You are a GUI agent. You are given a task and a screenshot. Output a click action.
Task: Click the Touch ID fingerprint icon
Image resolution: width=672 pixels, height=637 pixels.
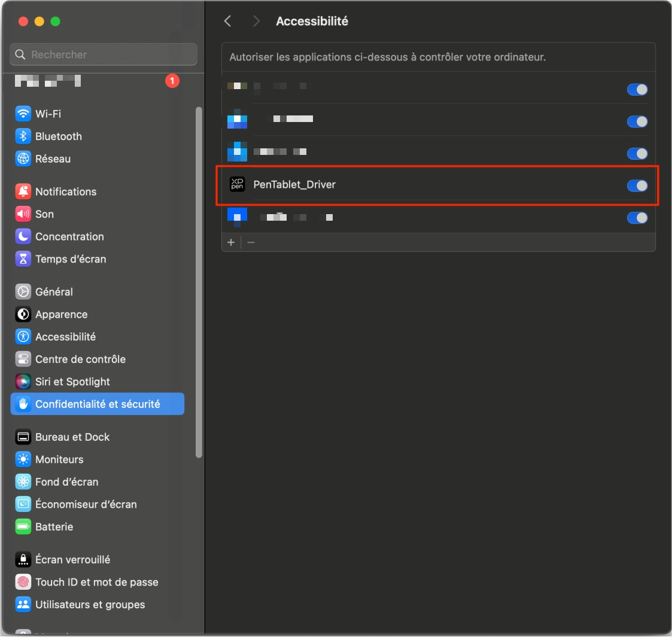(23, 582)
